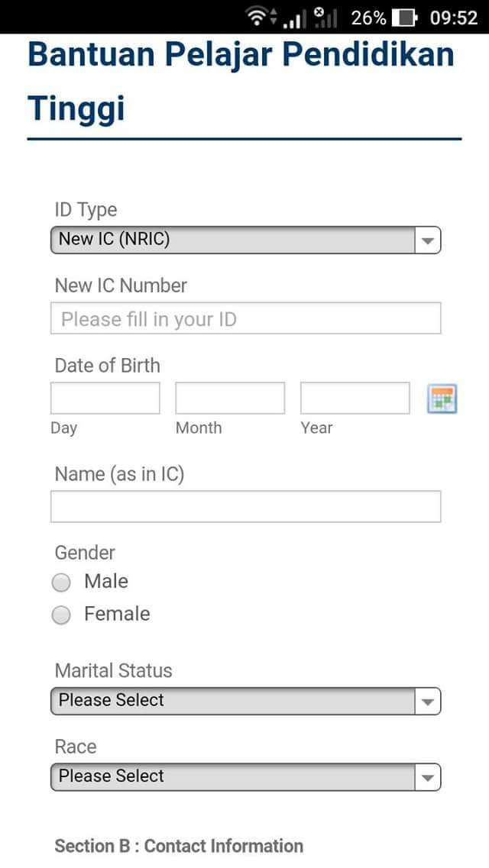Screen dimensions: 489x868
Task: Focus the Name (as in IC) field
Action: (x=245, y=506)
